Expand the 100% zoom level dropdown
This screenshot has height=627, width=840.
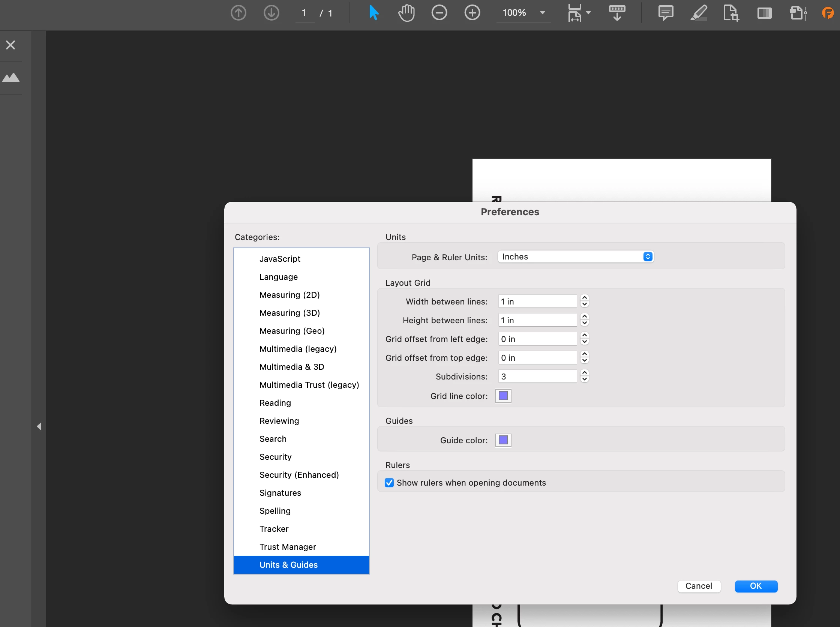click(542, 13)
